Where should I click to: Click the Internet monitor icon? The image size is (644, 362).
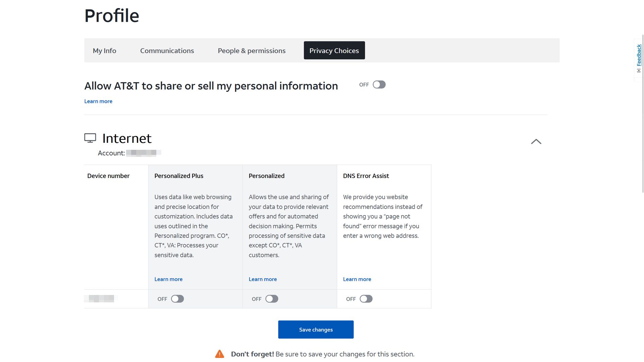pos(90,138)
